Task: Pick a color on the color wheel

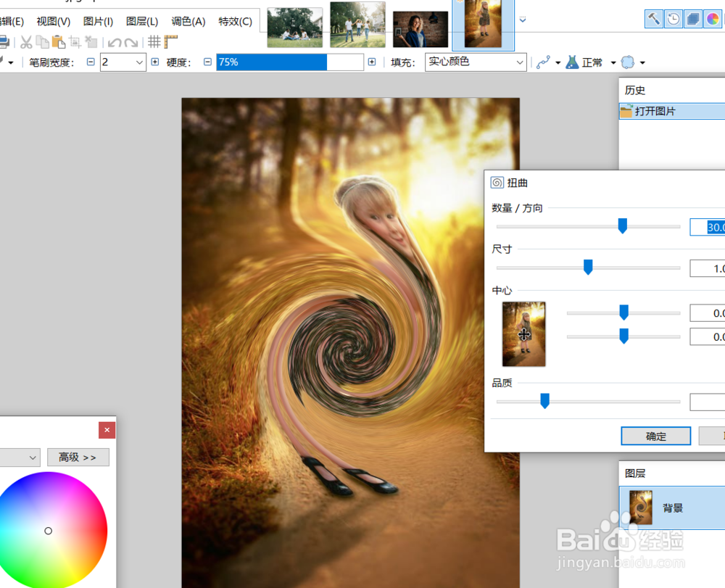Action: [x=49, y=530]
